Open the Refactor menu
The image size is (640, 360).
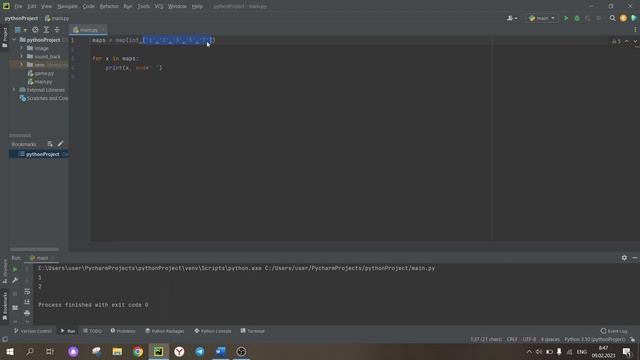click(109, 7)
